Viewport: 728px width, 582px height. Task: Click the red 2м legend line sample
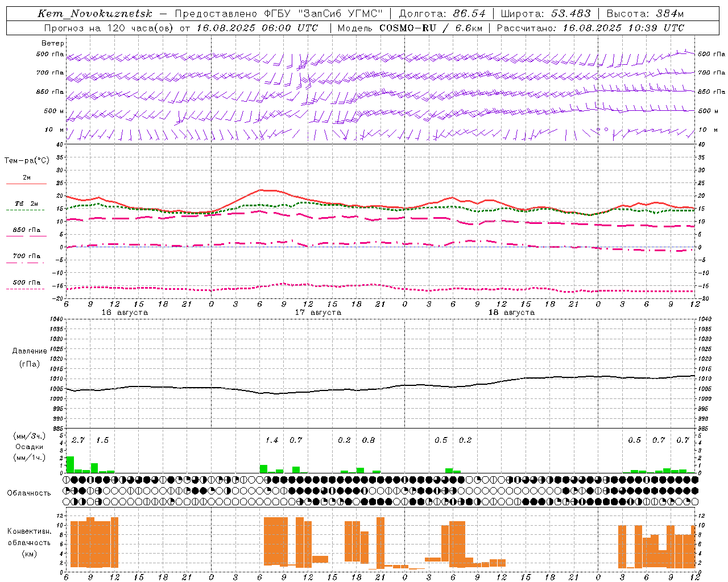tap(26, 184)
